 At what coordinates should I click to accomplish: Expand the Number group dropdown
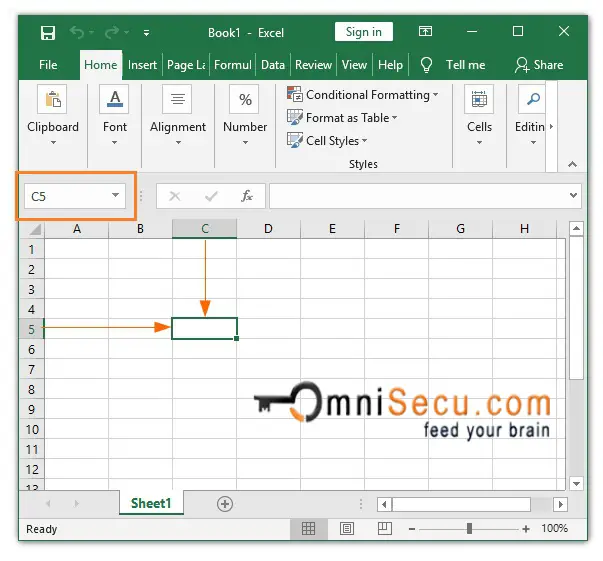coord(245,142)
